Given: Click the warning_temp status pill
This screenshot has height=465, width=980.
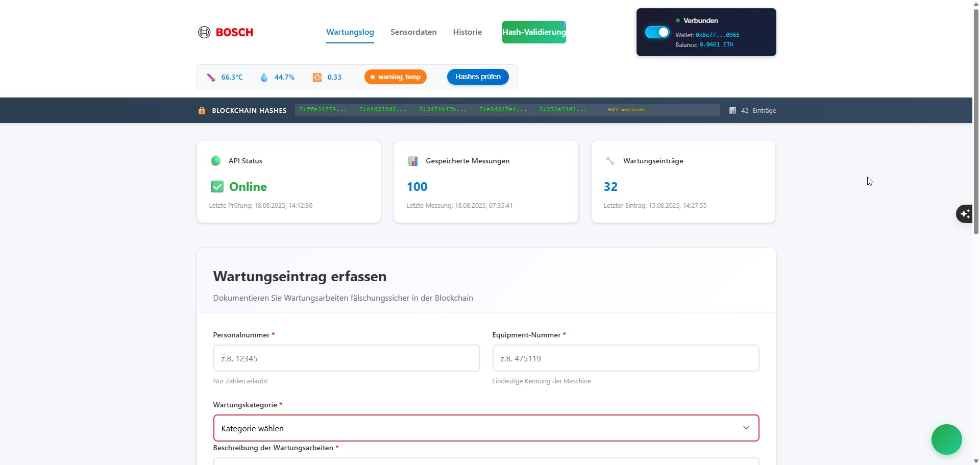Looking at the screenshot, I should tap(395, 77).
